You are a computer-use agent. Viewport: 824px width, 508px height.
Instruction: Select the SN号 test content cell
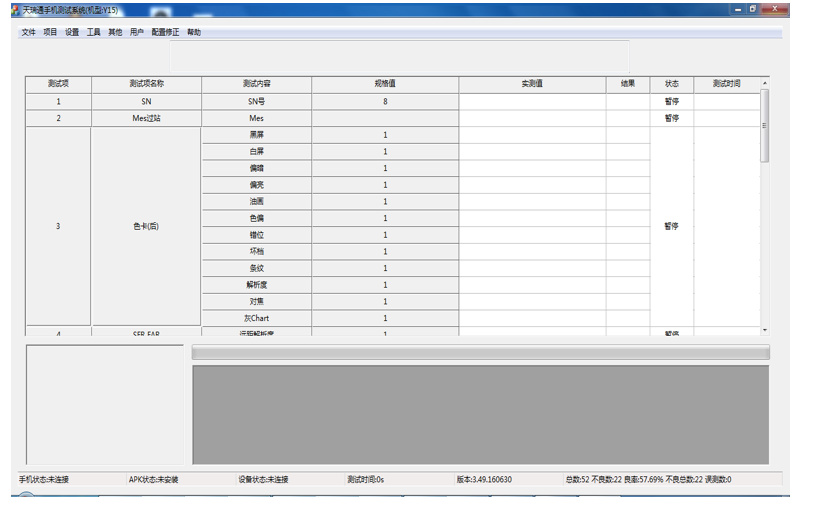[x=256, y=101]
